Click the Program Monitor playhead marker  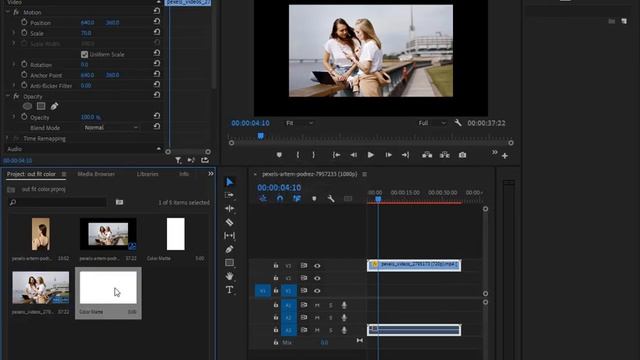point(260,136)
